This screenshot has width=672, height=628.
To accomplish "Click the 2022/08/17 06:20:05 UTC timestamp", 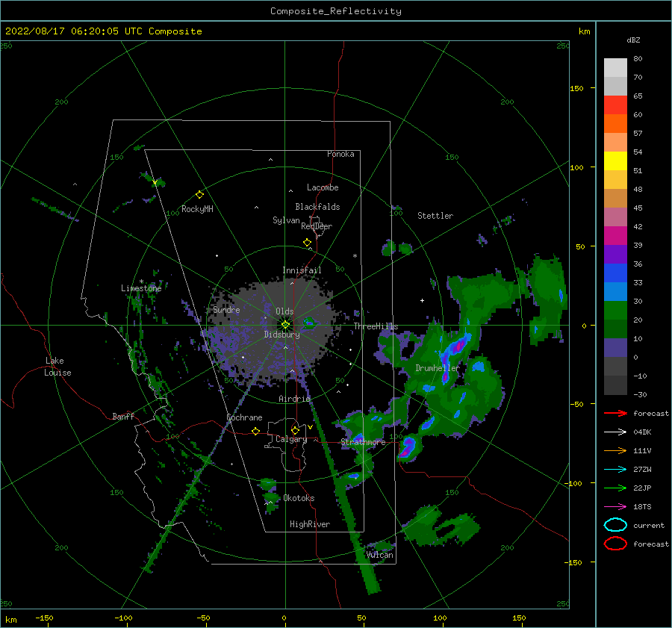I will pos(74,31).
